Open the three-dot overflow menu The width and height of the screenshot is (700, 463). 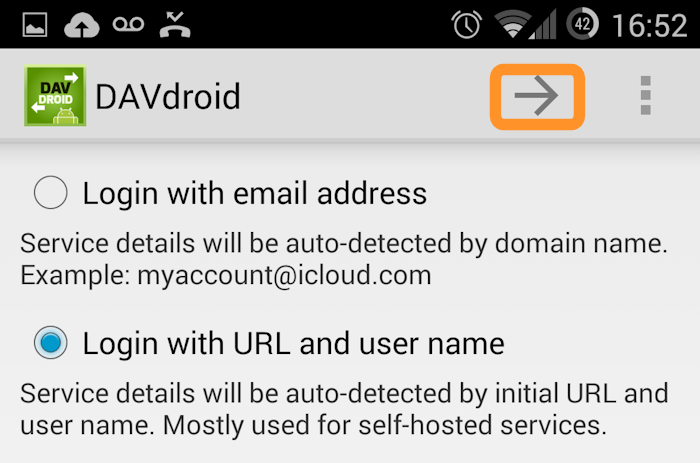pos(646,96)
